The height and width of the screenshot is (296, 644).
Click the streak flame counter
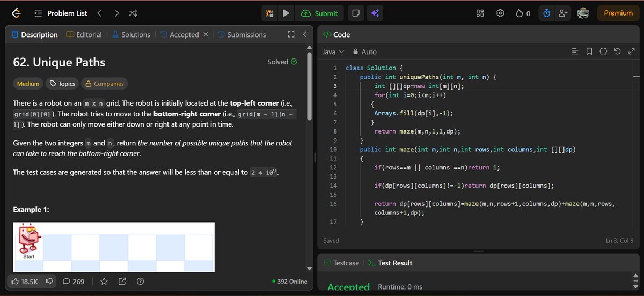(x=523, y=13)
